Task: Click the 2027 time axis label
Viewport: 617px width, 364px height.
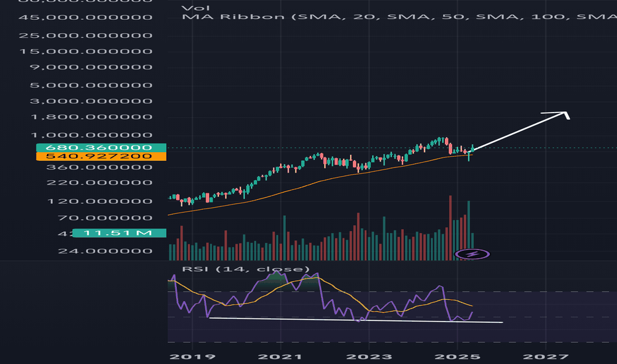Action: click(x=546, y=357)
